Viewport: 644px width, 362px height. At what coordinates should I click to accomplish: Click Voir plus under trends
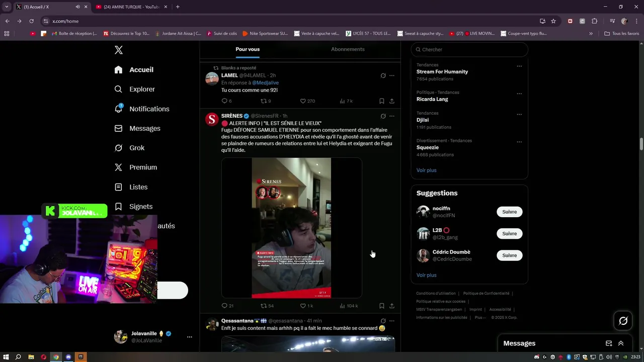426,170
